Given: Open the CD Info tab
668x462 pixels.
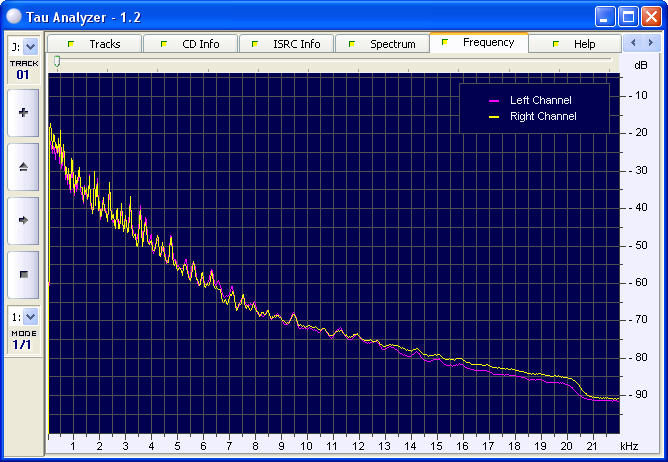Looking at the screenshot, I should (191, 44).
